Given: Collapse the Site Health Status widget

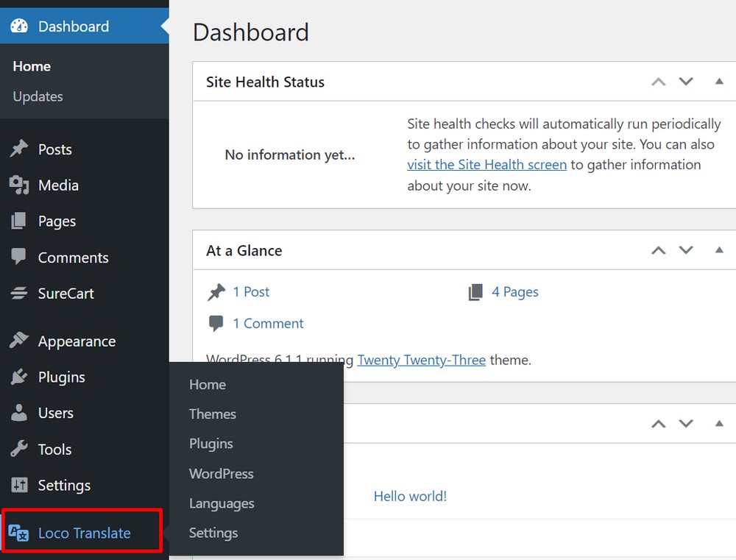Looking at the screenshot, I should (719, 82).
